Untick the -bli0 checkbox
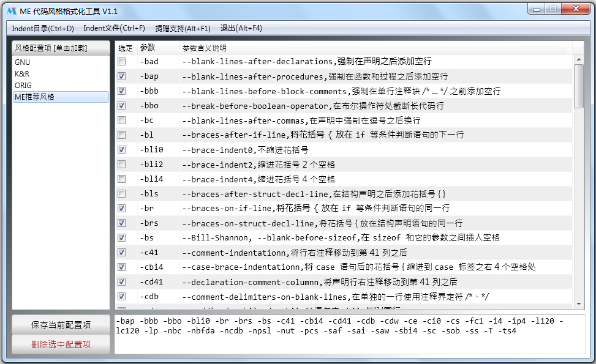The width and height of the screenshot is (596, 364). (122, 149)
